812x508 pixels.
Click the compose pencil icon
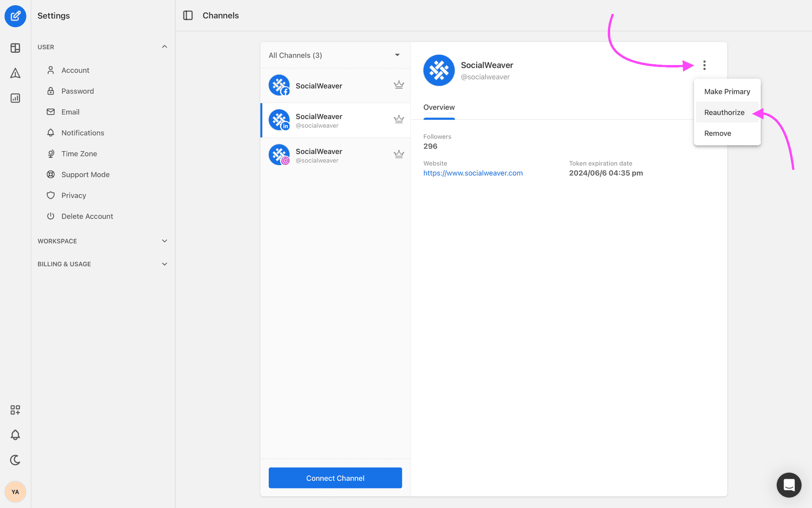tap(15, 16)
